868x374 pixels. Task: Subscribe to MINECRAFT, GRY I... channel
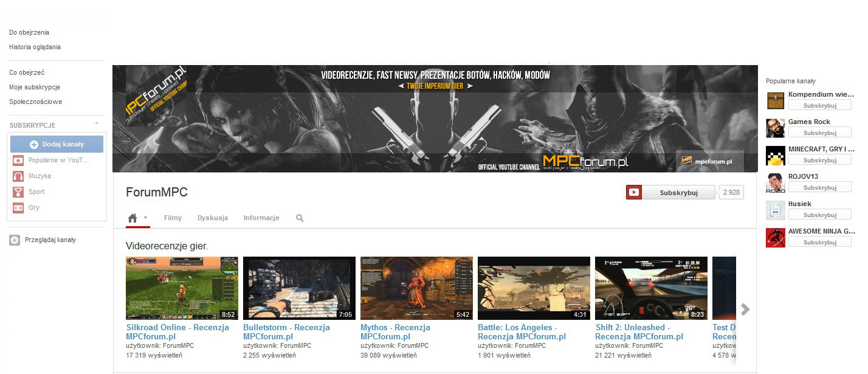(x=819, y=160)
